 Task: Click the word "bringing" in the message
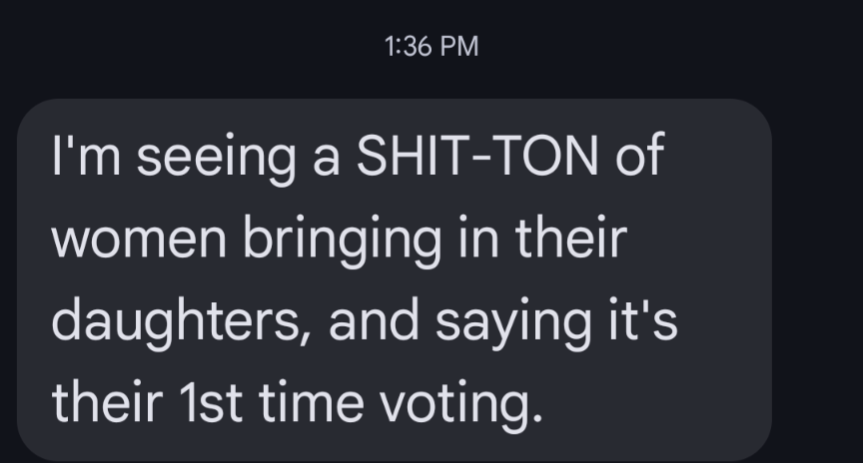point(342,241)
